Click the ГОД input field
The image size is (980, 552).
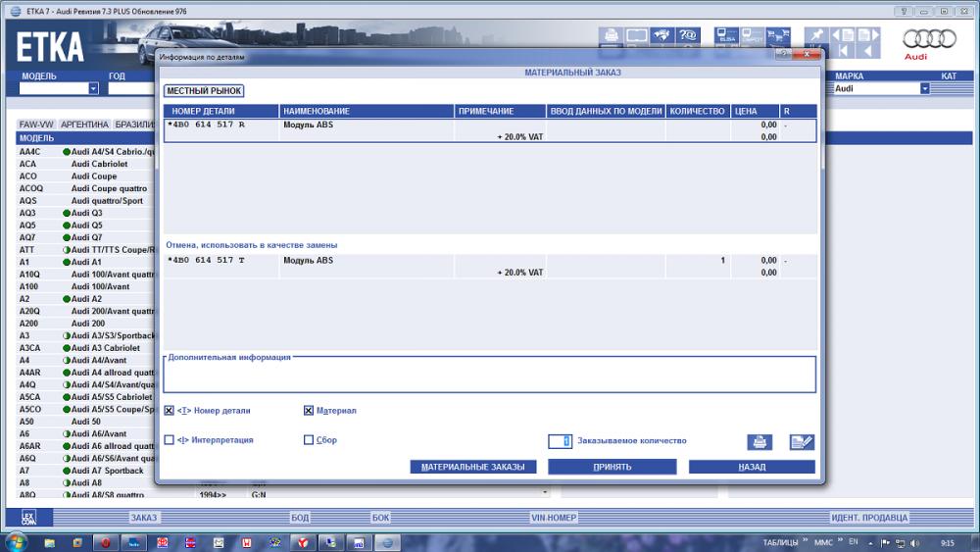(131, 89)
